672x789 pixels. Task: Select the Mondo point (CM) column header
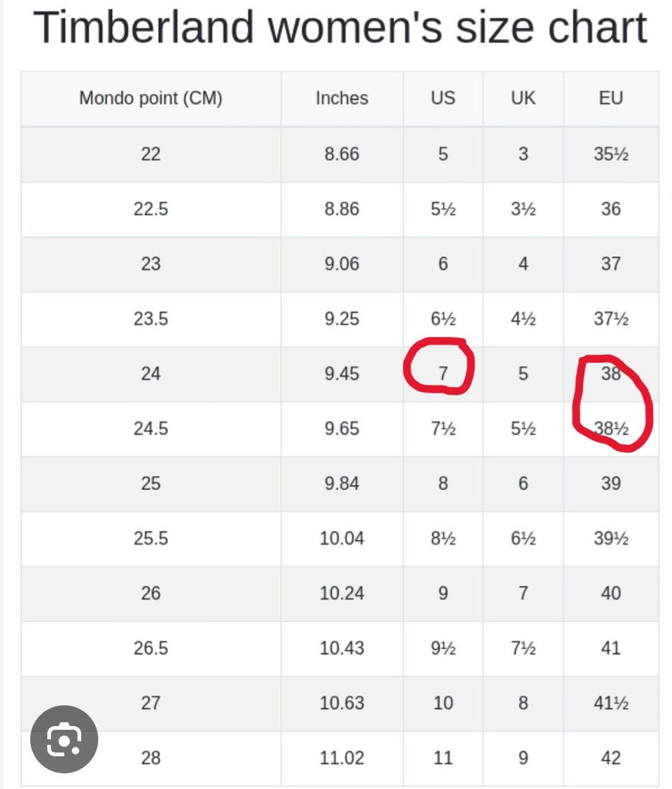pyautogui.click(x=151, y=98)
